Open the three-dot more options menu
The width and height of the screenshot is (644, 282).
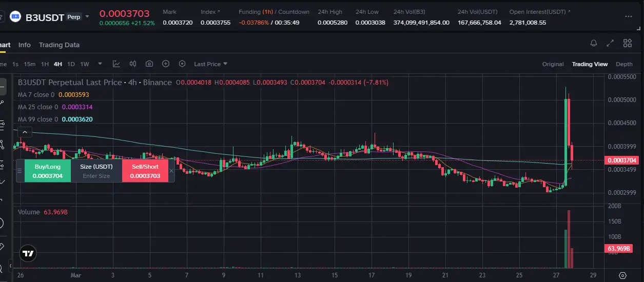(629, 17)
